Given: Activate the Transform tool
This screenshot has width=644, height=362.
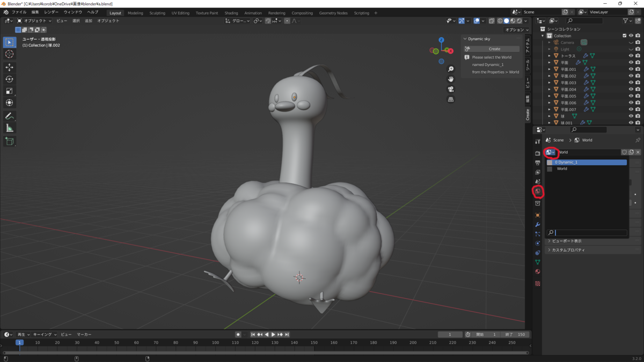Looking at the screenshot, I should 9,102.
